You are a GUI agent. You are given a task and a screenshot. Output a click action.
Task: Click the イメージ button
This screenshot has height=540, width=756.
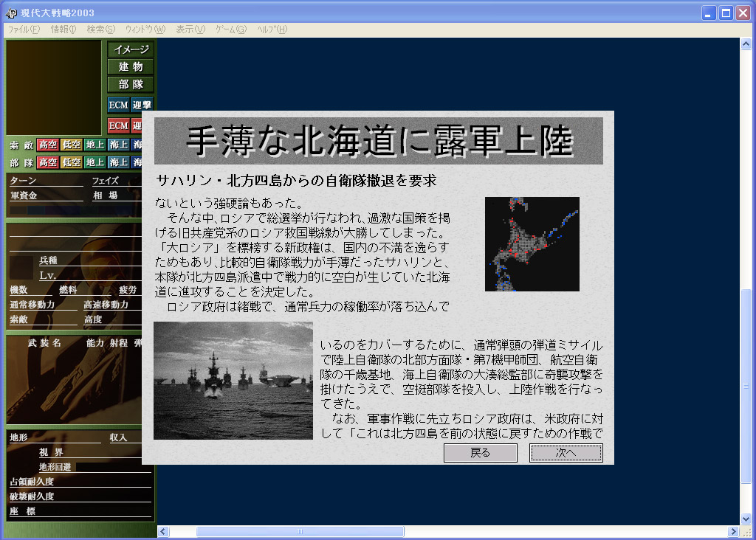[131, 49]
